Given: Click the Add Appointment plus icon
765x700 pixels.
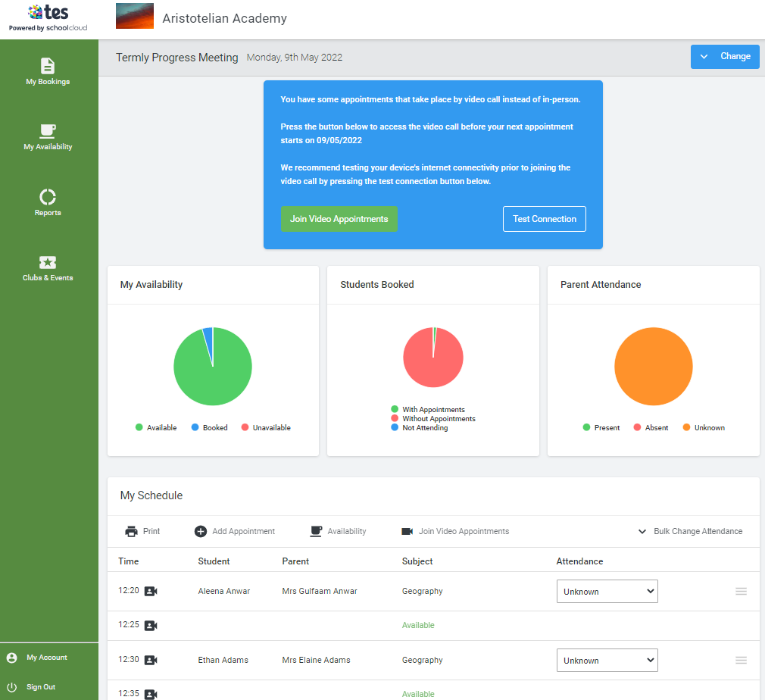Looking at the screenshot, I should pyautogui.click(x=201, y=531).
